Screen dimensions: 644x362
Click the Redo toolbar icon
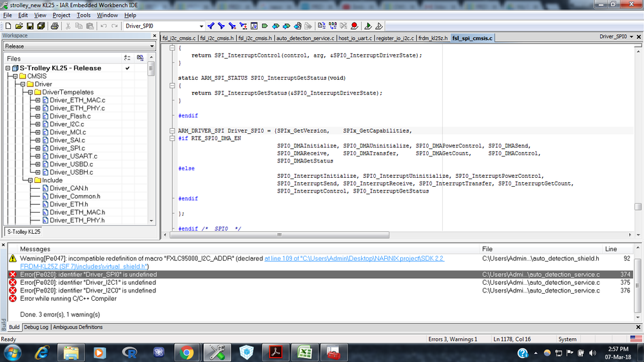115,26
